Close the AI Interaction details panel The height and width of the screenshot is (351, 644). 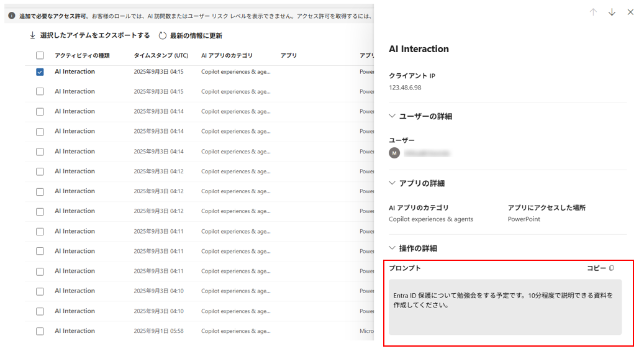[630, 12]
